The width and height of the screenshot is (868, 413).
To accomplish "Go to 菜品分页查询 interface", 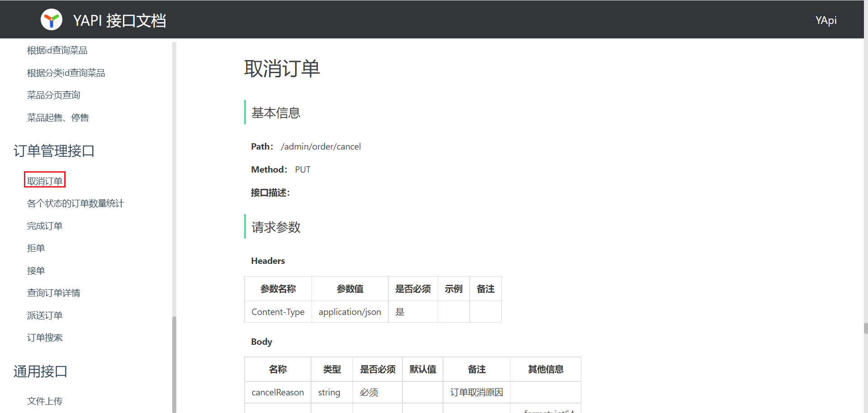I will point(53,95).
